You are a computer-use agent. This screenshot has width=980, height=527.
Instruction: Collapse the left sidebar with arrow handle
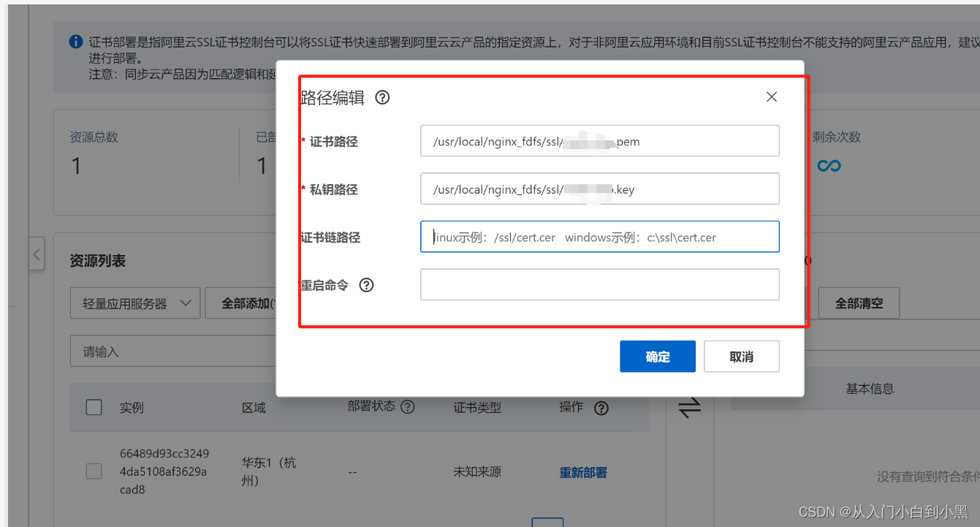(37, 255)
